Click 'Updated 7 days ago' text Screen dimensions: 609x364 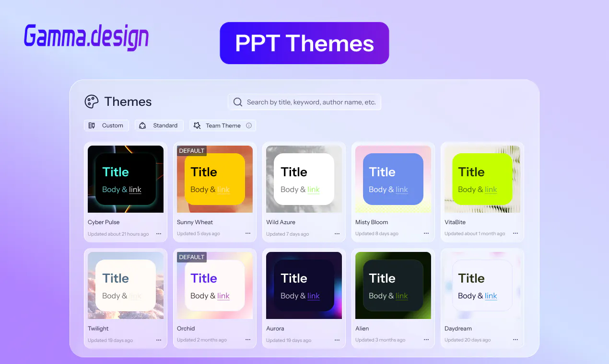coord(288,234)
